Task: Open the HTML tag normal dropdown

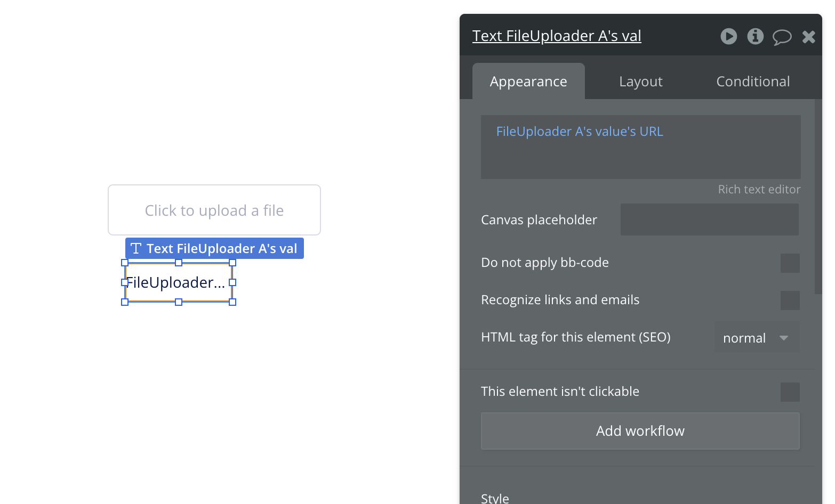Action: click(757, 338)
